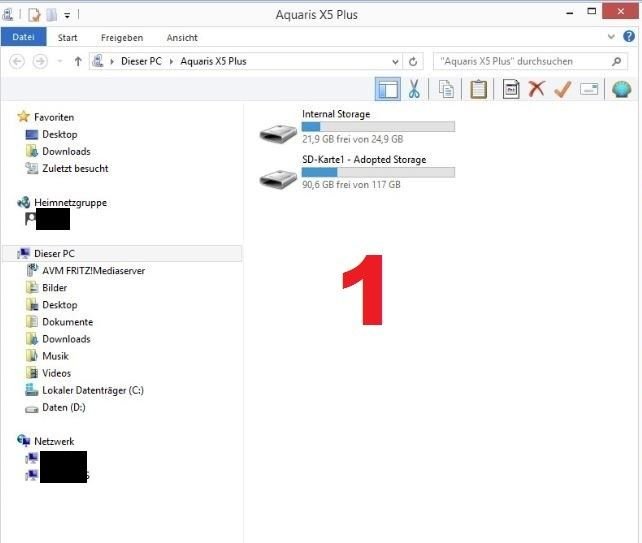Select Favoriten in the navigation pane
This screenshot has width=642, height=543.
coord(54,118)
